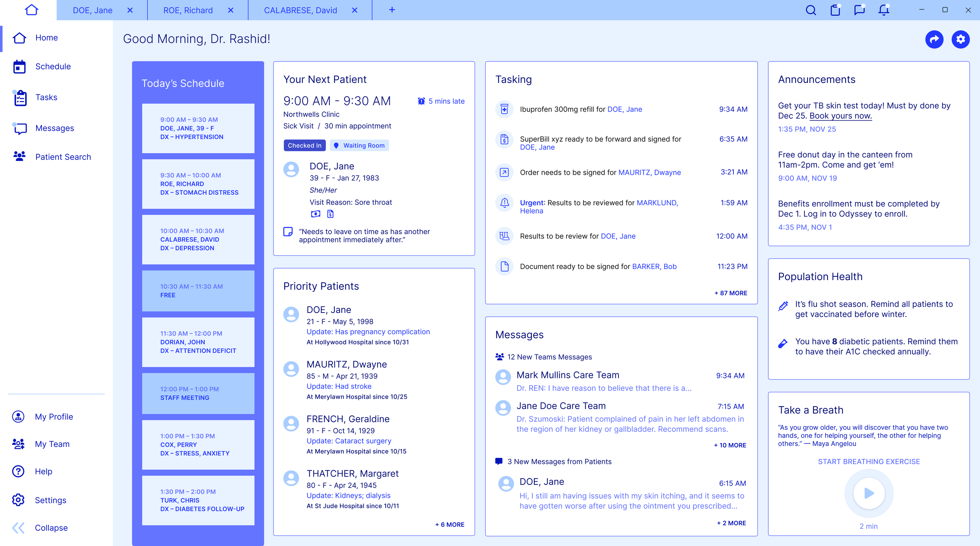The height and width of the screenshot is (546, 980).
Task: Open Patient Search in sidebar
Action: tap(63, 157)
